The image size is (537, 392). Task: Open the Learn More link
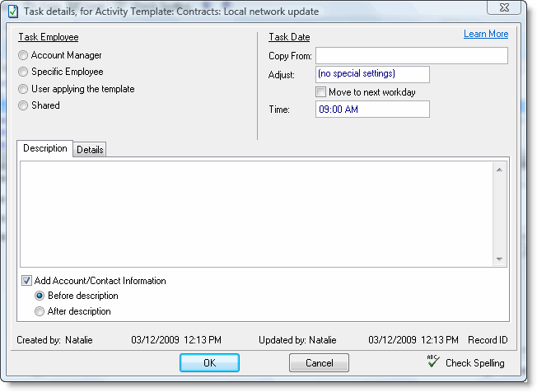[485, 35]
